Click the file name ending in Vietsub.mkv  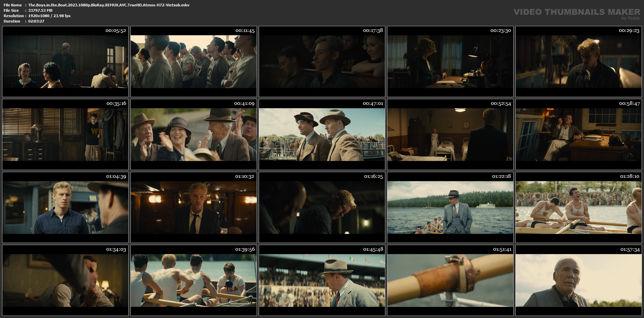pos(109,5)
